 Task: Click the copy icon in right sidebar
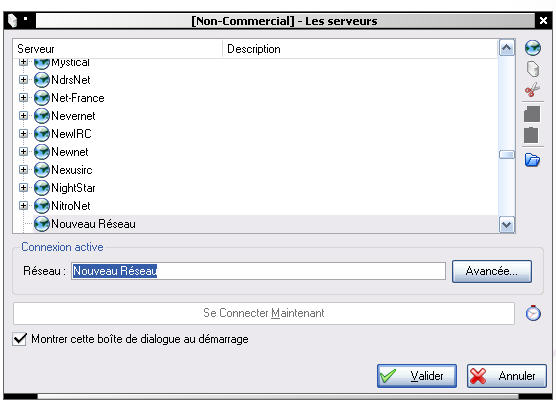point(532,114)
